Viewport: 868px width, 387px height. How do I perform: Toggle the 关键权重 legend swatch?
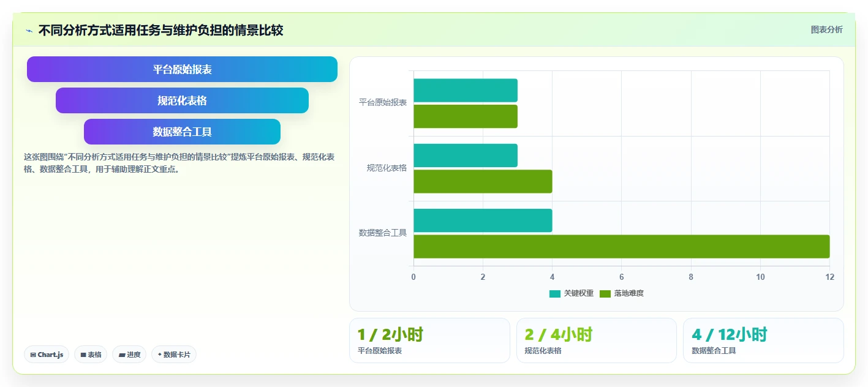click(554, 293)
